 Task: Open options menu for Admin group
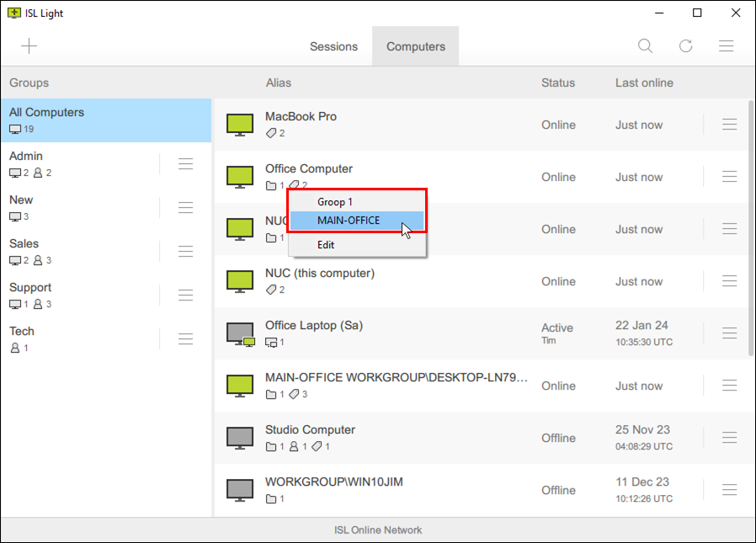186,164
